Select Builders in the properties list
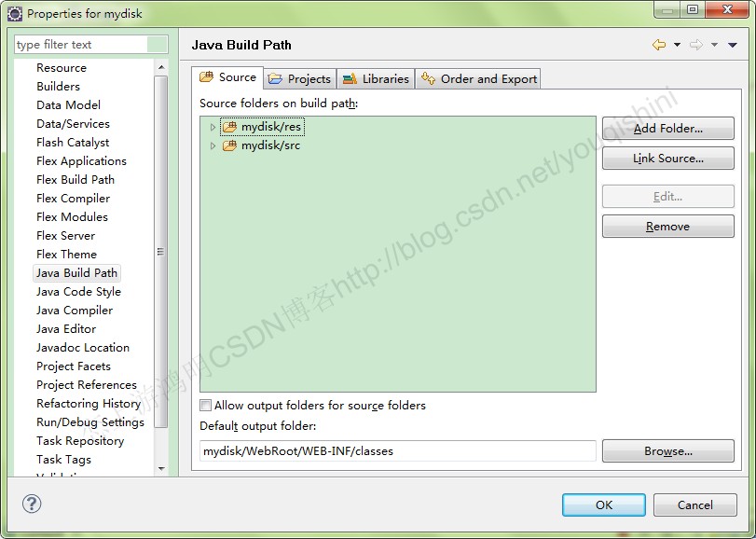The width and height of the screenshot is (756, 539). 58,87
